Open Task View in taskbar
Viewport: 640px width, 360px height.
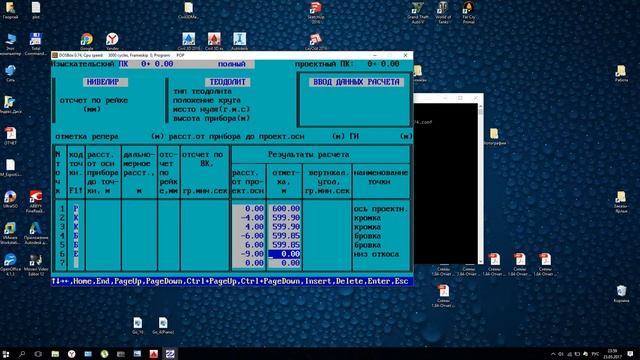[x=38, y=354]
